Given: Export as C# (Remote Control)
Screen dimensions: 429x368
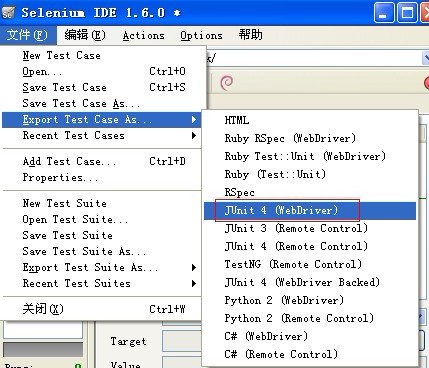Looking at the screenshot, I should tap(310, 354).
